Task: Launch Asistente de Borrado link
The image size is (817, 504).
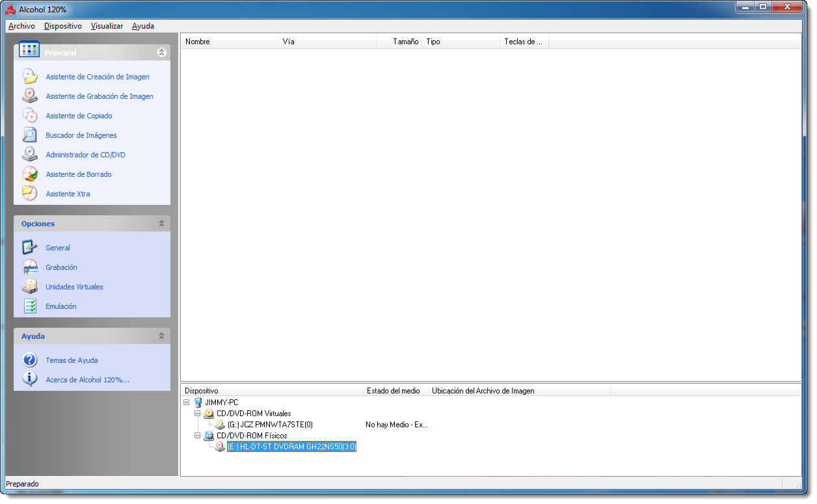Action: tap(79, 174)
